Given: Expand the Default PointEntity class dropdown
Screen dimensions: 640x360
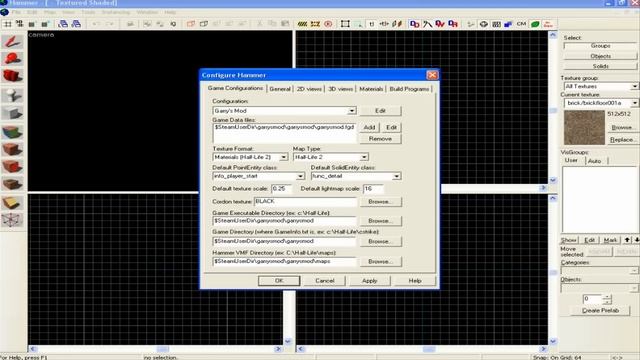Looking at the screenshot, I should click(x=300, y=176).
